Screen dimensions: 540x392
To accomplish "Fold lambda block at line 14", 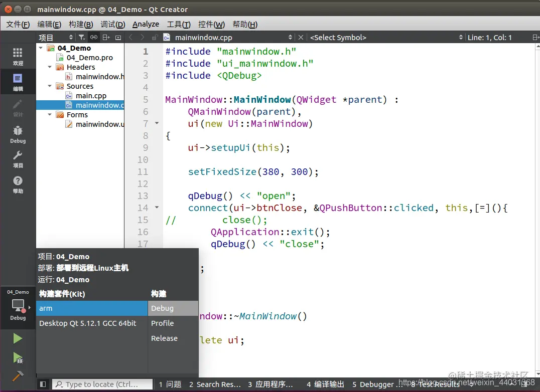I will [x=157, y=208].
